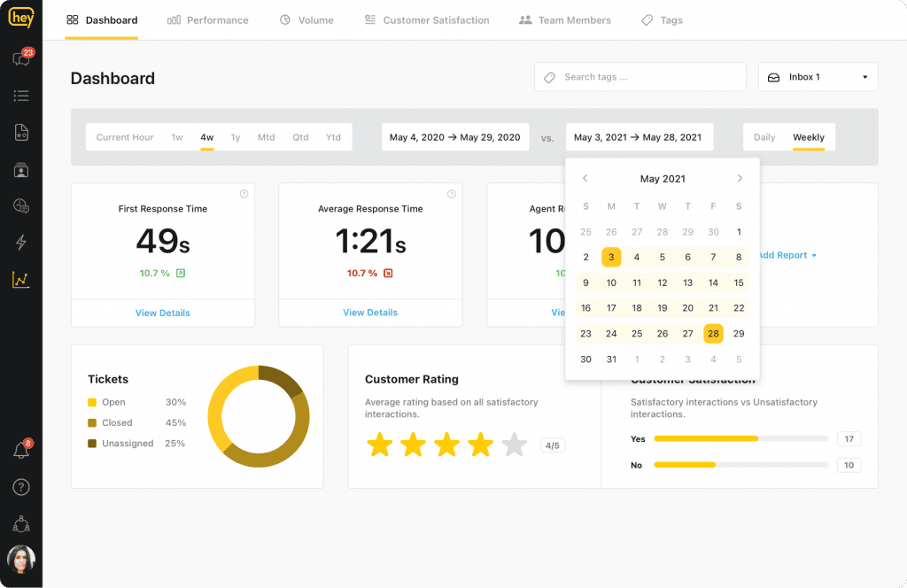This screenshot has height=588, width=907.
Task: Expand the Add Report dropdown
Action: (x=787, y=255)
